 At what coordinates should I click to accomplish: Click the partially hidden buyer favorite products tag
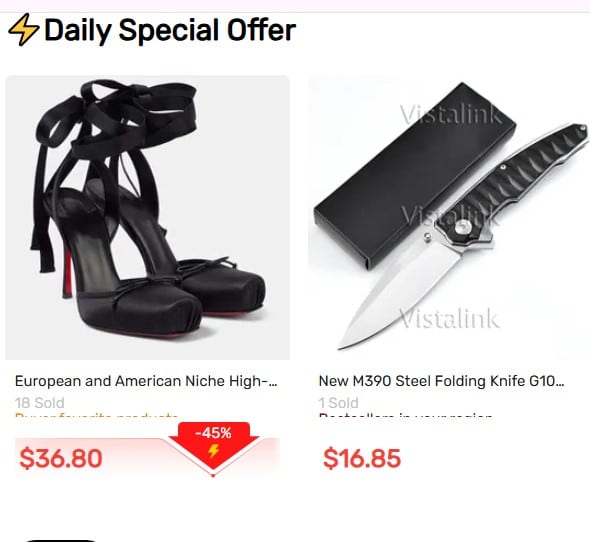coord(96,416)
